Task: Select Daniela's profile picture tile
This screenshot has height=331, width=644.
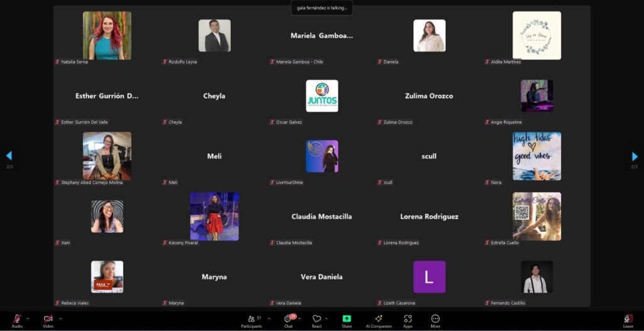Action: coord(429,36)
